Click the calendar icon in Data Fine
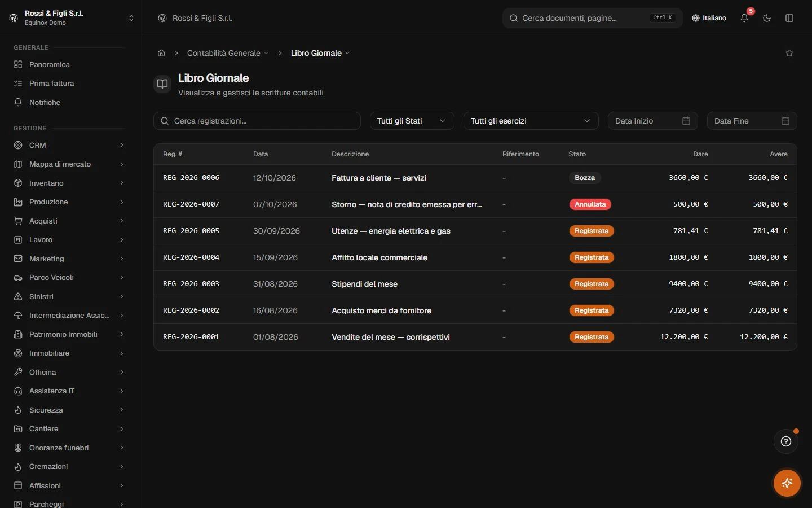 [x=785, y=121]
